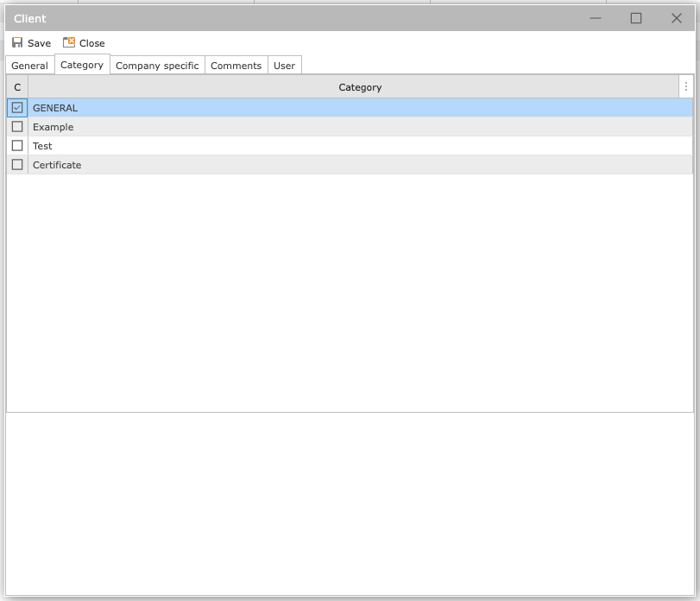The height and width of the screenshot is (601, 700).
Task: Select the Example row in the list
Action: pyautogui.click(x=54, y=127)
